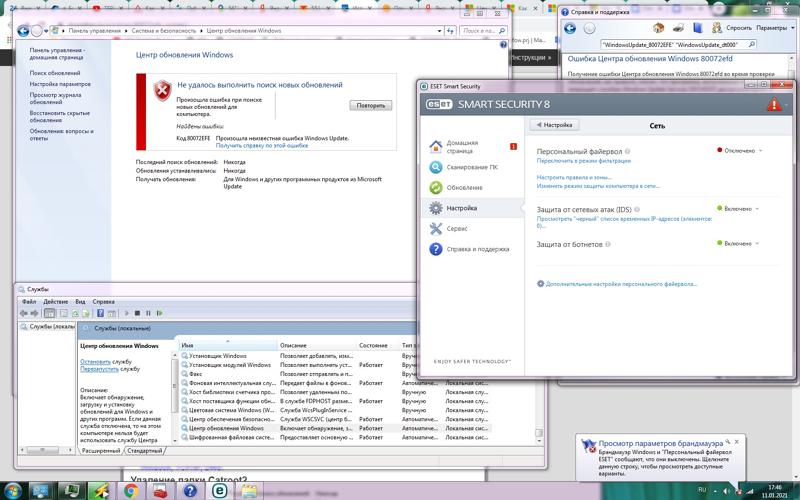800x500 pixels.
Task: Select Факс service row
Action: (335, 374)
